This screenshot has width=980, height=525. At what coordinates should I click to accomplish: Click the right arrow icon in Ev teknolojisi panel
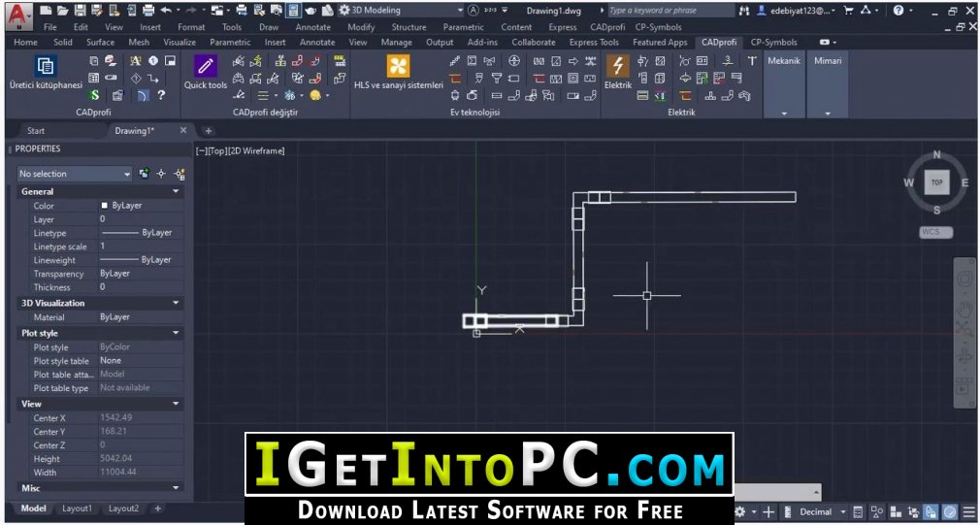(573, 60)
